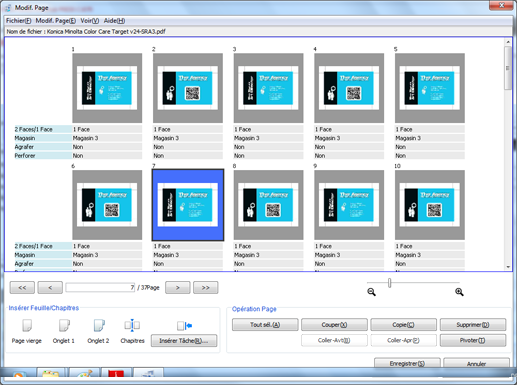Viewport: 517px width, 385px height.
Task: Click the red PDF taskbar icon
Action: click(x=116, y=374)
